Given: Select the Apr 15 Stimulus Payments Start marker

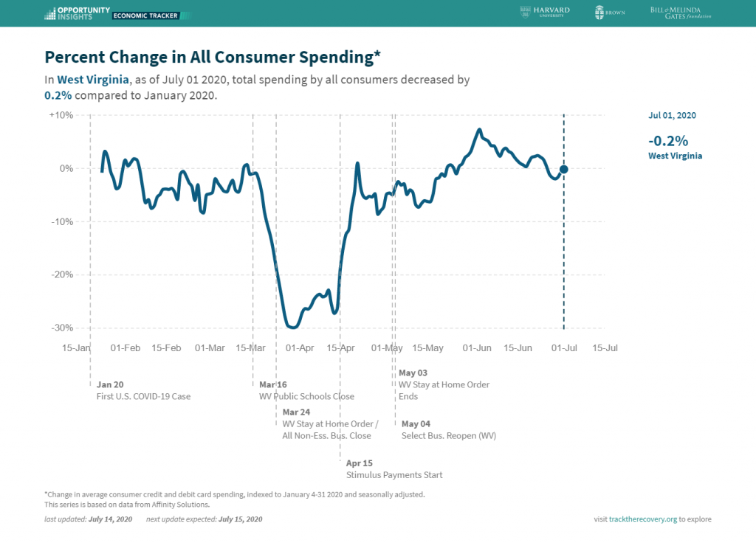Looking at the screenshot, I should [x=394, y=468].
